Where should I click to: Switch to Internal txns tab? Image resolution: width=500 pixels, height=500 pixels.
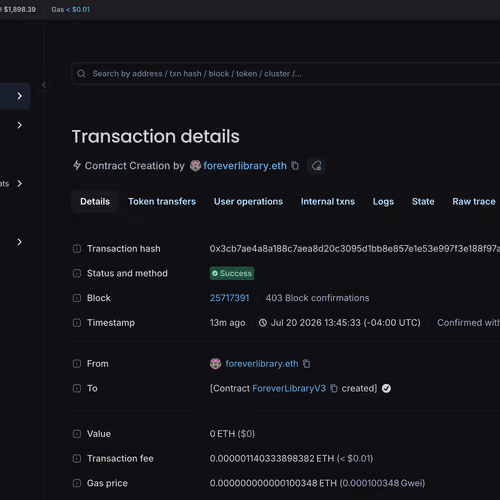[328, 202]
